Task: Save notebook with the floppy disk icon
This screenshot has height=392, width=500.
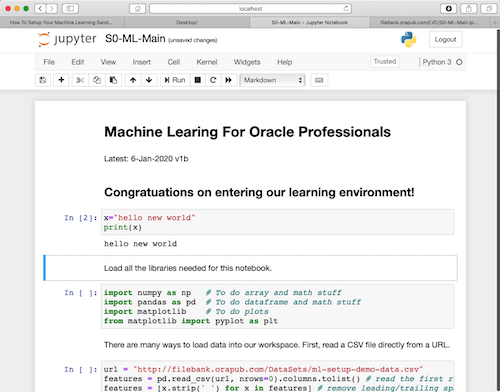Action: [x=43, y=80]
